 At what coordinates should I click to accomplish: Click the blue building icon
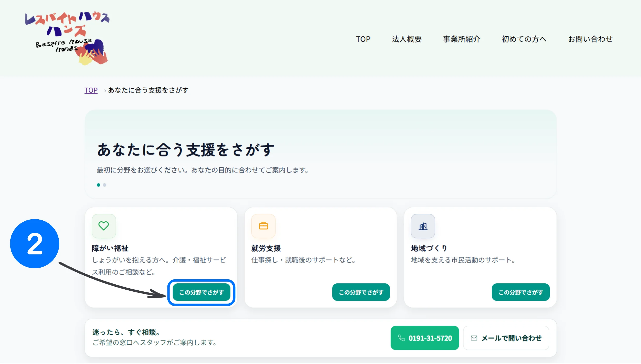[x=423, y=226]
